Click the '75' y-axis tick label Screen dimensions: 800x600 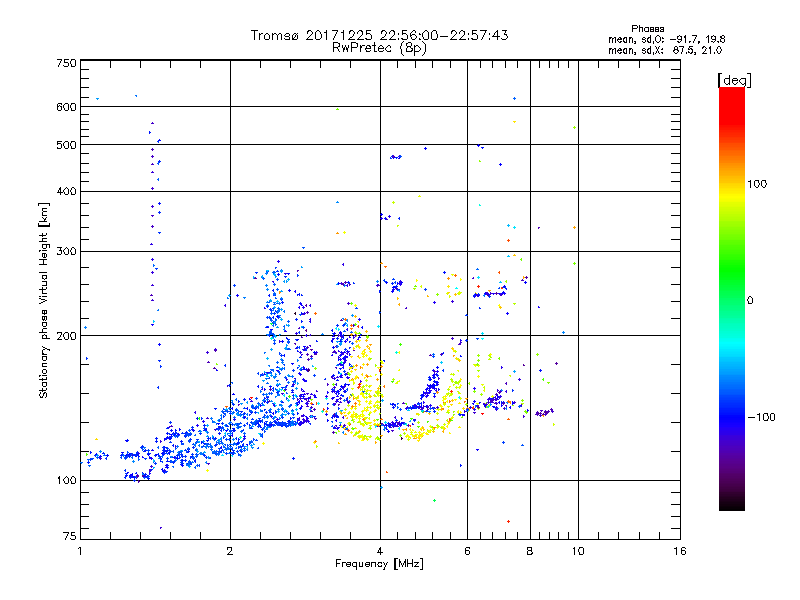pyautogui.click(x=70, y=536)
